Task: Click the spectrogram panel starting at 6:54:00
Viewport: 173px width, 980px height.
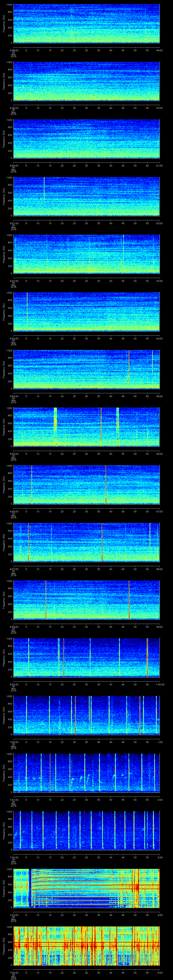Action: 86,370
